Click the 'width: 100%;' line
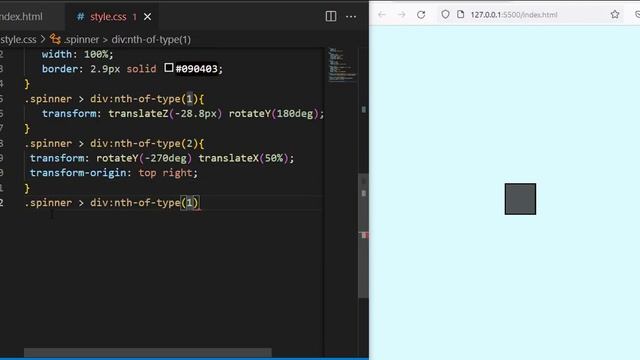Viewport: 640px width, 360px height. pos(78,54)
